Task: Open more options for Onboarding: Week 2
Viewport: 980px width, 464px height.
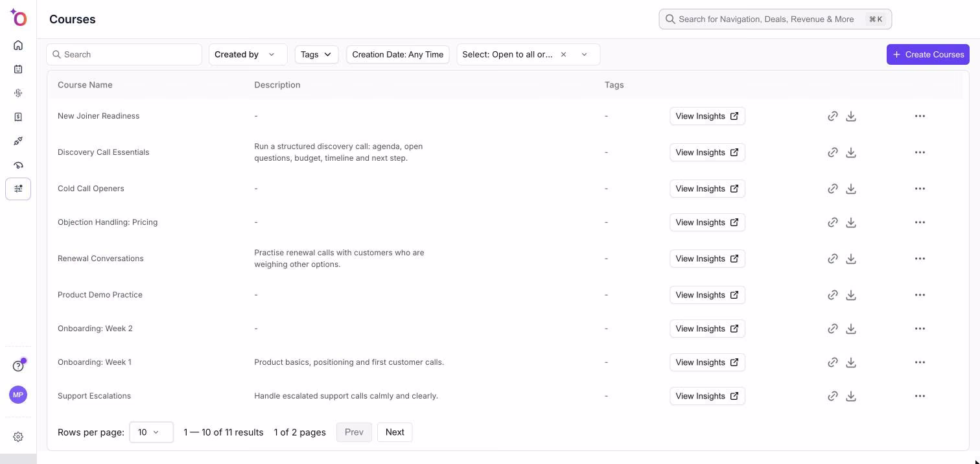Action: [x=920, y=329]
